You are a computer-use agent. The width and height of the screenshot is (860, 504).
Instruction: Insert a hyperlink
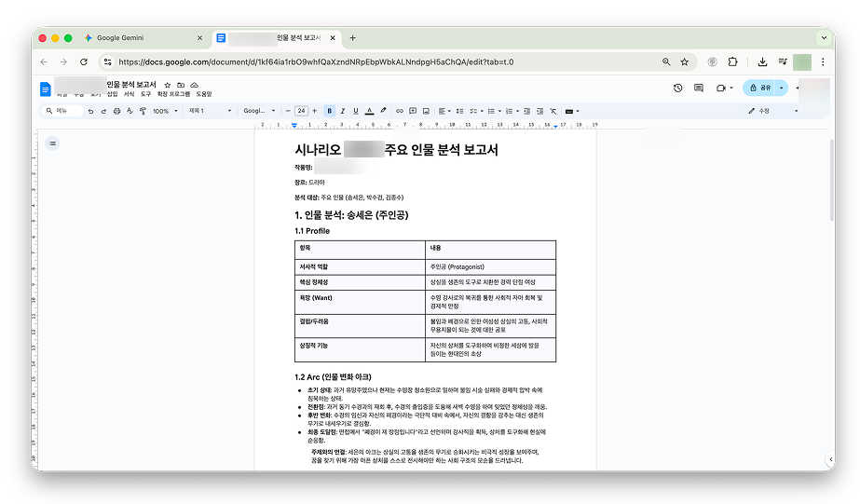tap(400, 111)
